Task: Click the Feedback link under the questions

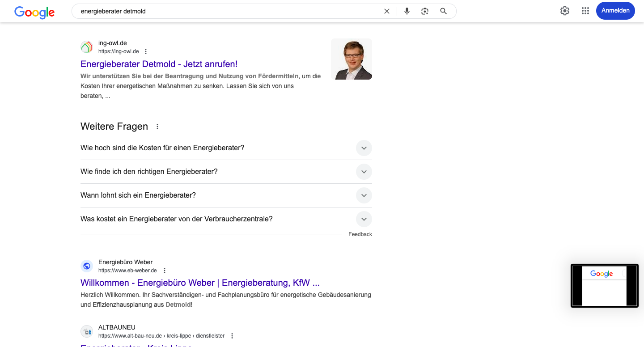Action: point(360,234)
